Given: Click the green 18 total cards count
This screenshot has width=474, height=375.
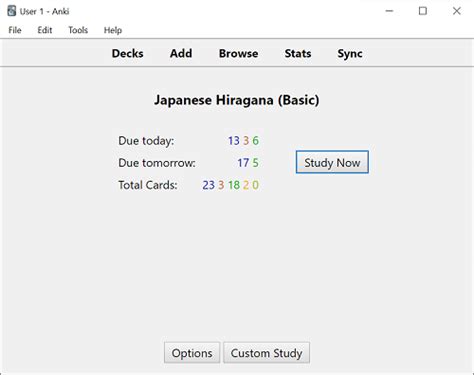Looking at the screenshot, I should [x=234, y=185].
